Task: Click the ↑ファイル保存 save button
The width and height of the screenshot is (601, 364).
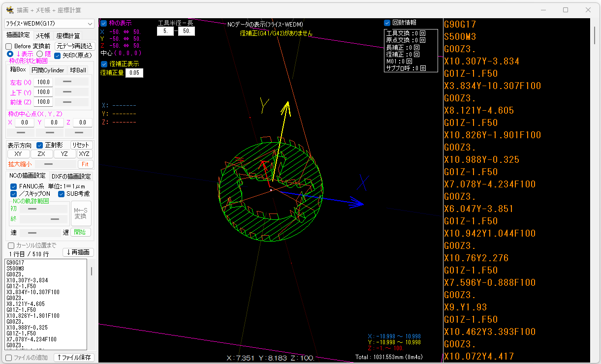Action: coord(74,358)
